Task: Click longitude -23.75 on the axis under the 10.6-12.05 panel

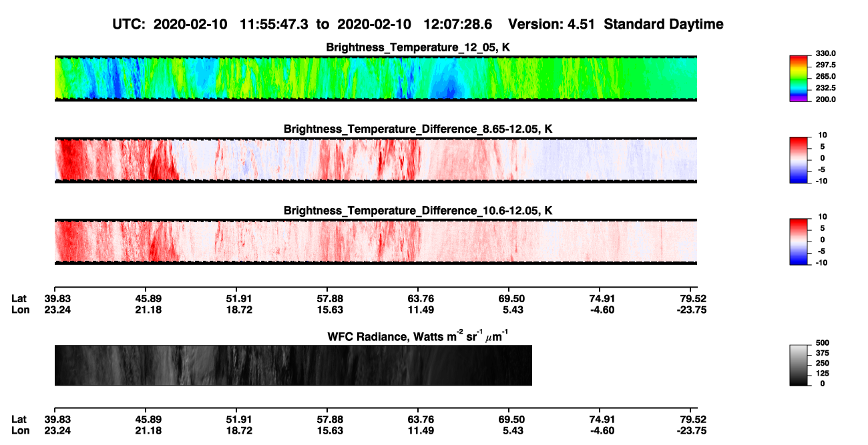Action: pos(694,310)
